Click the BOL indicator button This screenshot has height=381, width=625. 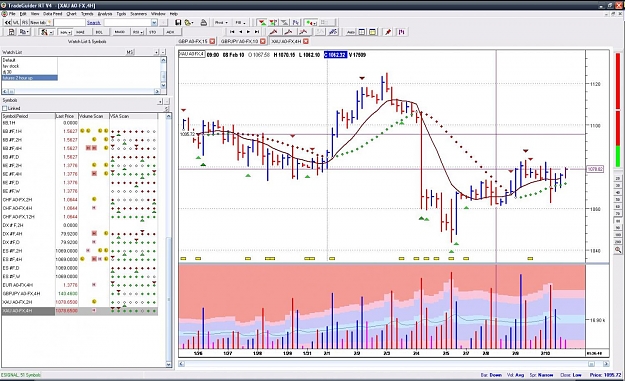tap(99, 32)
